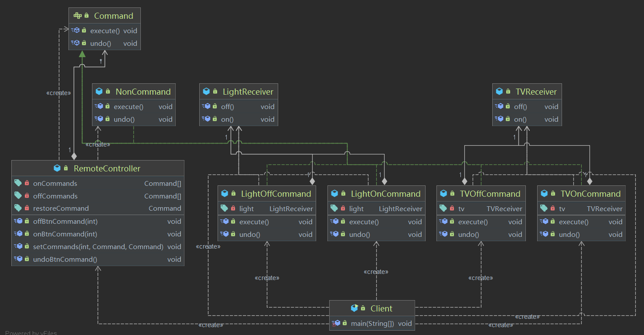This screenshot has width=644, height=335.
Task: Click the RemoteController class icon
Action: click(57, 168)
